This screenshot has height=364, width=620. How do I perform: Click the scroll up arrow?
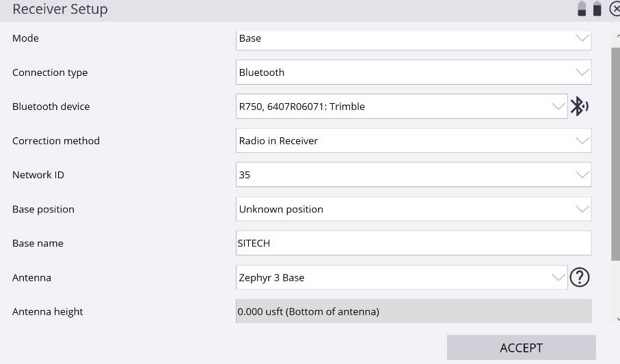(617, 37)
